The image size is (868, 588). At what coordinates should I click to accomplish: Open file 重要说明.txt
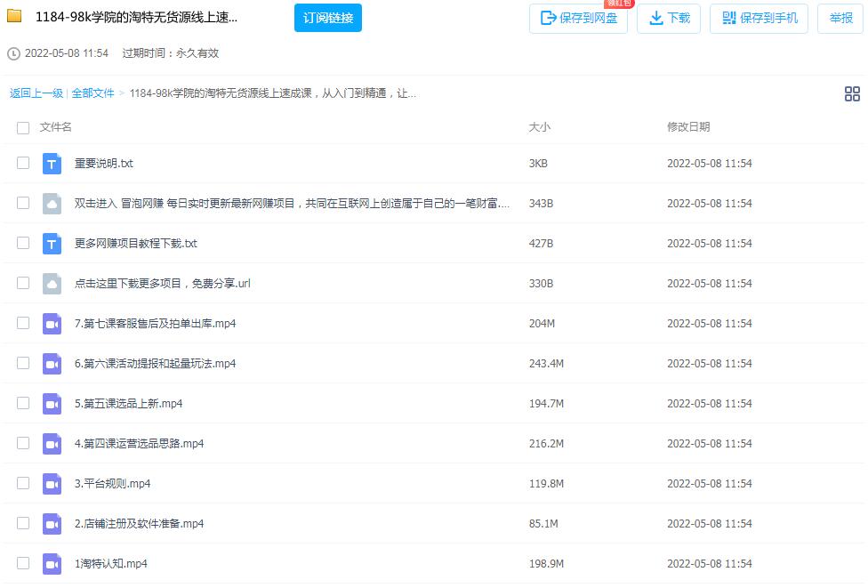click(103, 164)
